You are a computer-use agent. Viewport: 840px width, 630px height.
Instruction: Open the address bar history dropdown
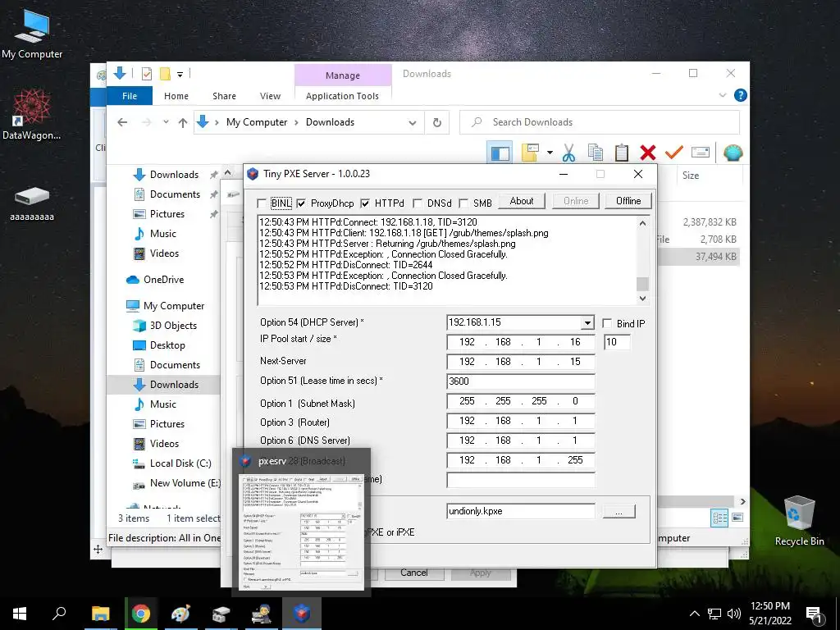pos(413,123)
